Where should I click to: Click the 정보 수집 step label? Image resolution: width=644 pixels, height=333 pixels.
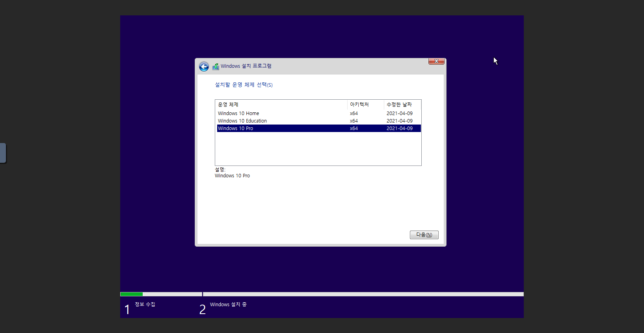[x=145, y=304]
